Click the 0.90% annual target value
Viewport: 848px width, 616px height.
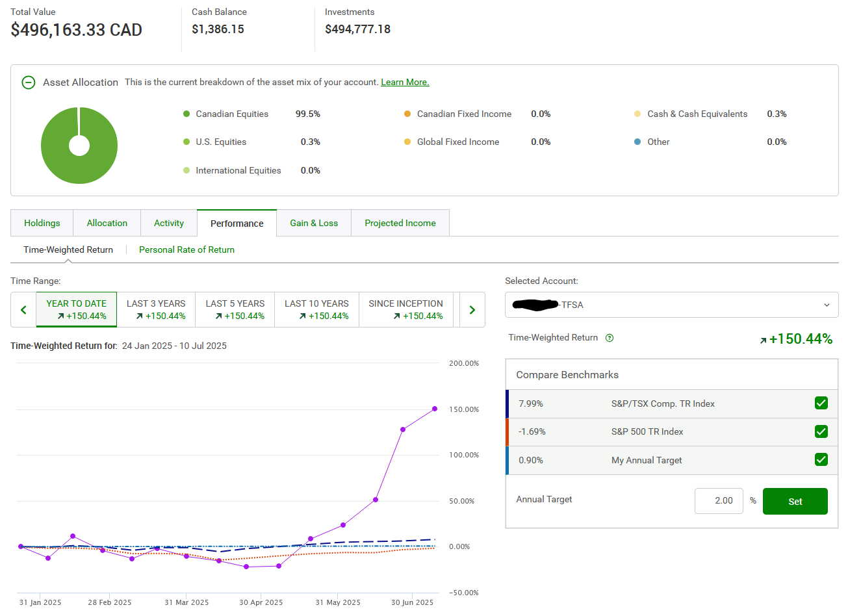(531, 460)
